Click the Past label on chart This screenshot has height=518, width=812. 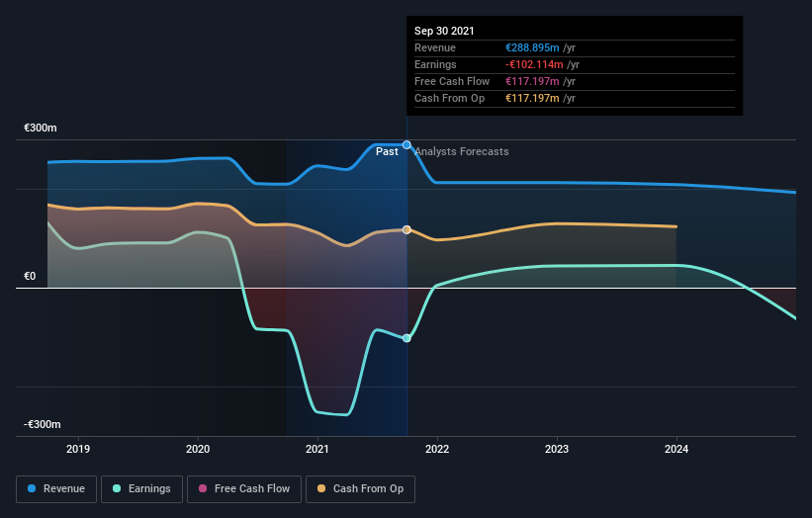click(x=387, y=151)
